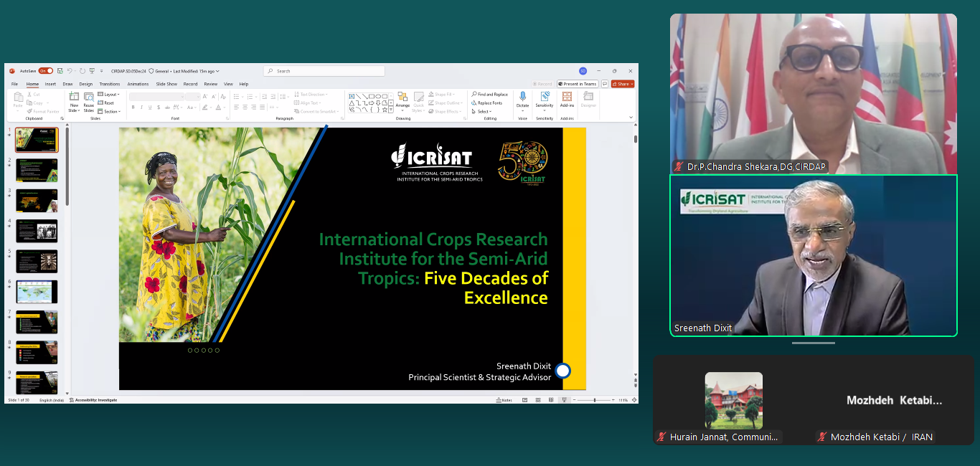Start presentation from beginning icon
This screenshot has width=980, height=466.
pyautogui.click(x=92, y=71)
